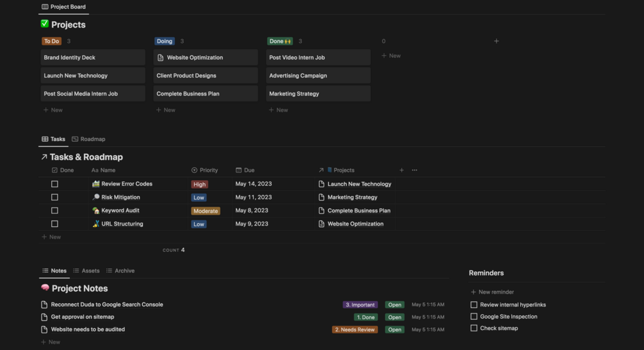Click the plus icon to add board group

click(496, 41)
